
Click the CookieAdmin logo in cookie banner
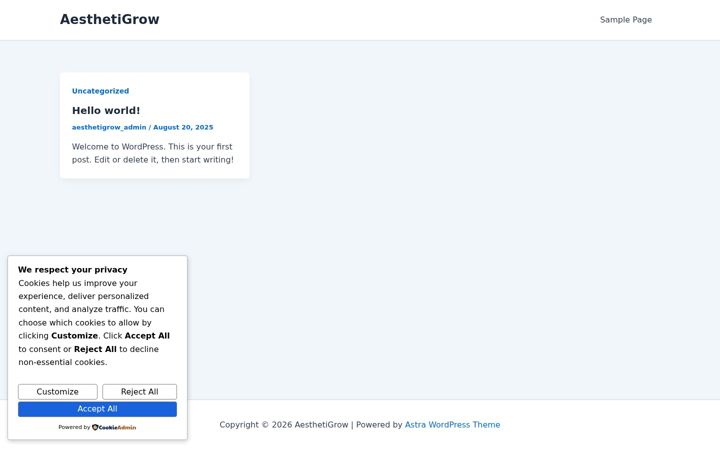tap(114, 427)
